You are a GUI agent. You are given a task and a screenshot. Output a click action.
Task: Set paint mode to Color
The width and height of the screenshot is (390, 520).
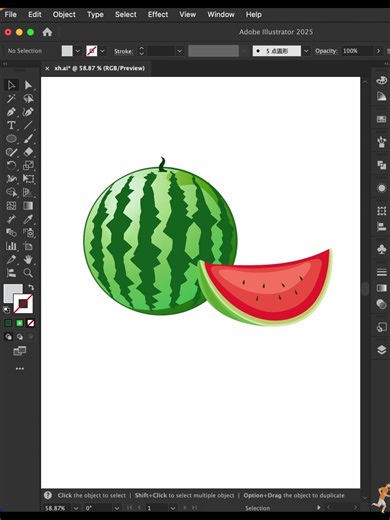pos(8,323)
